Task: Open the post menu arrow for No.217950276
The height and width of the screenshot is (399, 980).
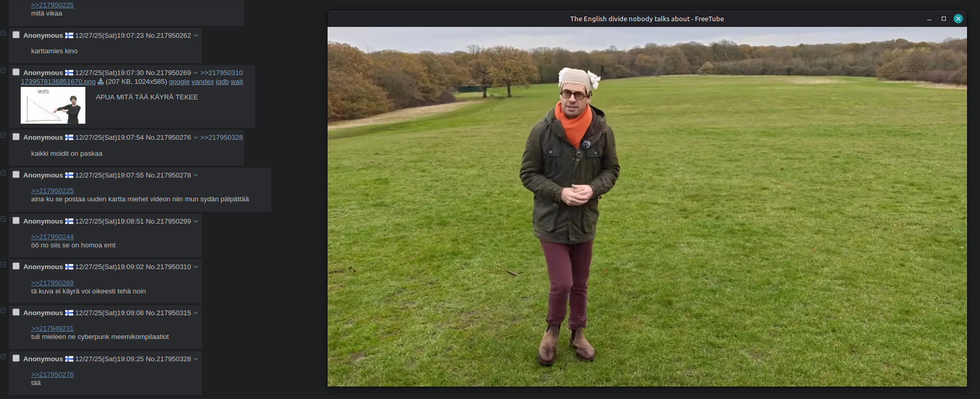Action: coord(196,138)
